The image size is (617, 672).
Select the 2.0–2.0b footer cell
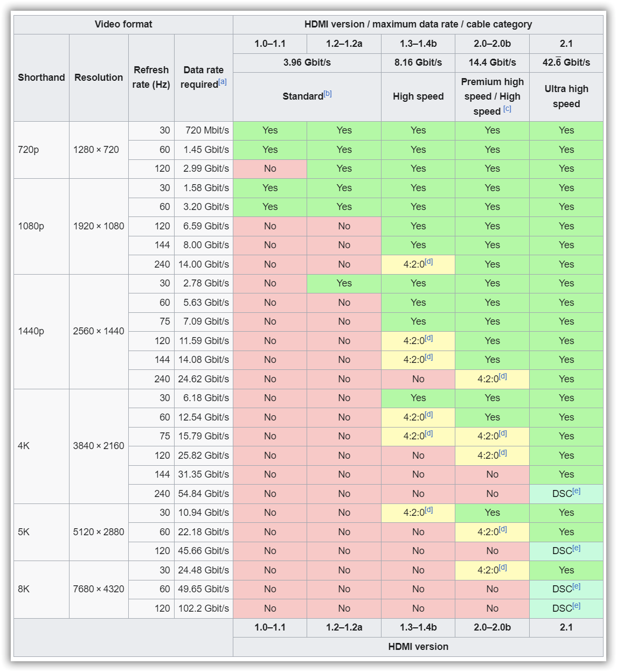(x=493, y=627)
